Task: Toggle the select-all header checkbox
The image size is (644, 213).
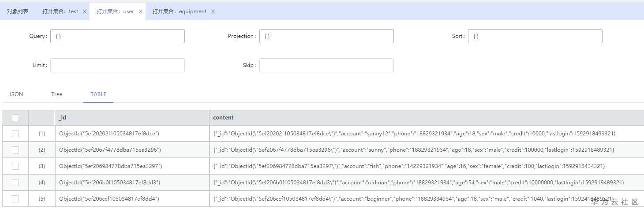Action: [15, 118]
